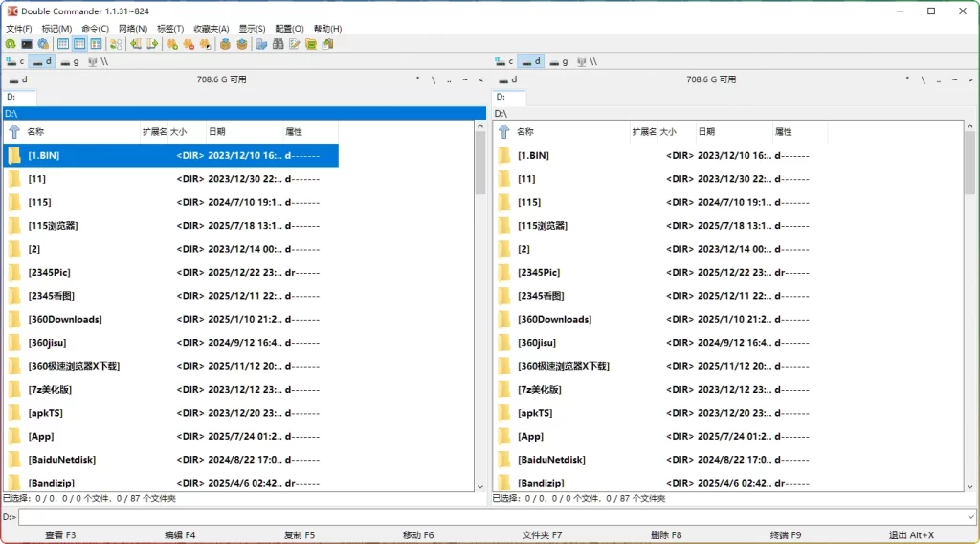Open the 命令(C) menu

95,29
